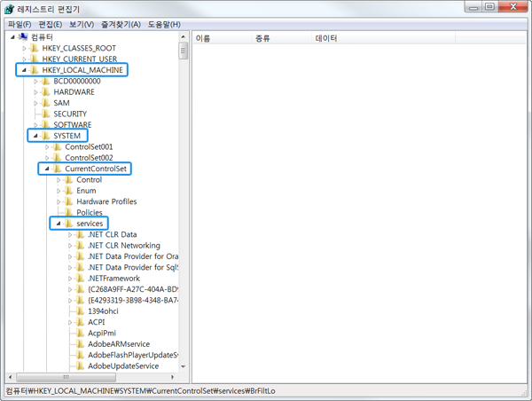Click the 종류 column header
The width and height of the screenshot is (532, 401).
[282, 38]
